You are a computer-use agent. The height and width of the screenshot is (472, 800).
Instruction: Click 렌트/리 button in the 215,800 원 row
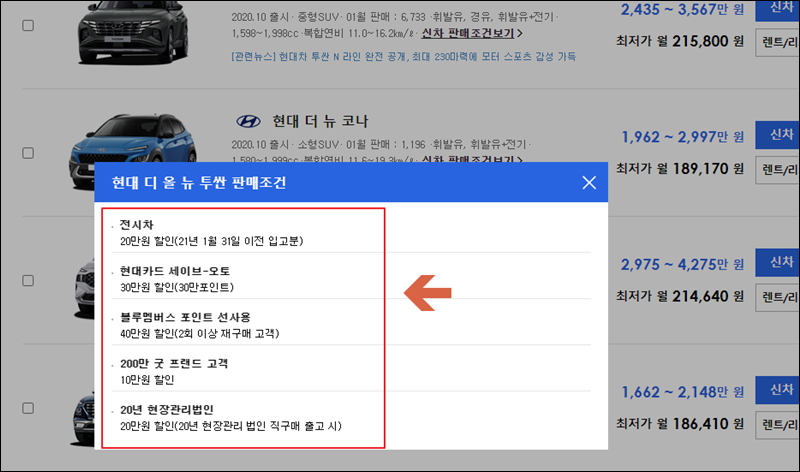(x=778, y=42)
